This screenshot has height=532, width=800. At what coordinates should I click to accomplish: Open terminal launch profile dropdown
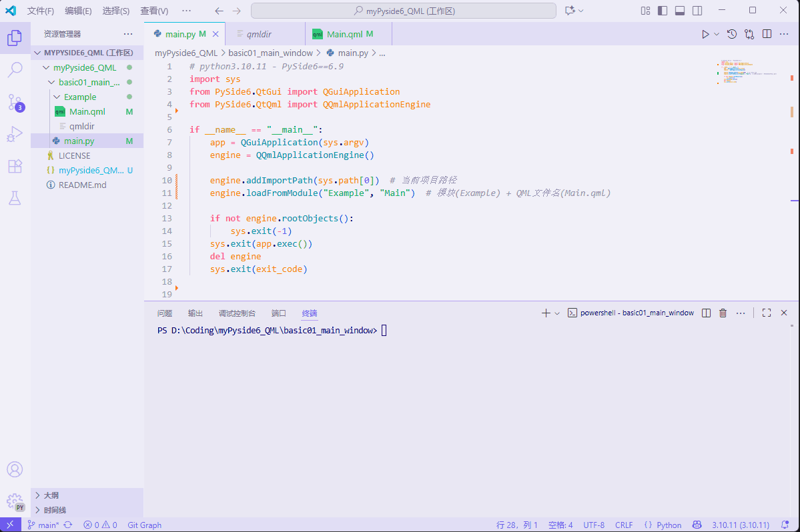pyautogui.click(x=557, y=313)
